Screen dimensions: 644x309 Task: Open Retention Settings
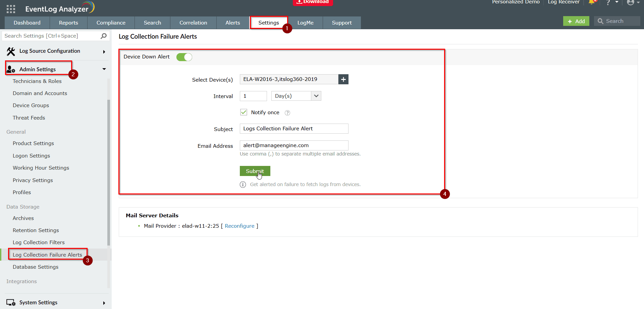point(36,230)
